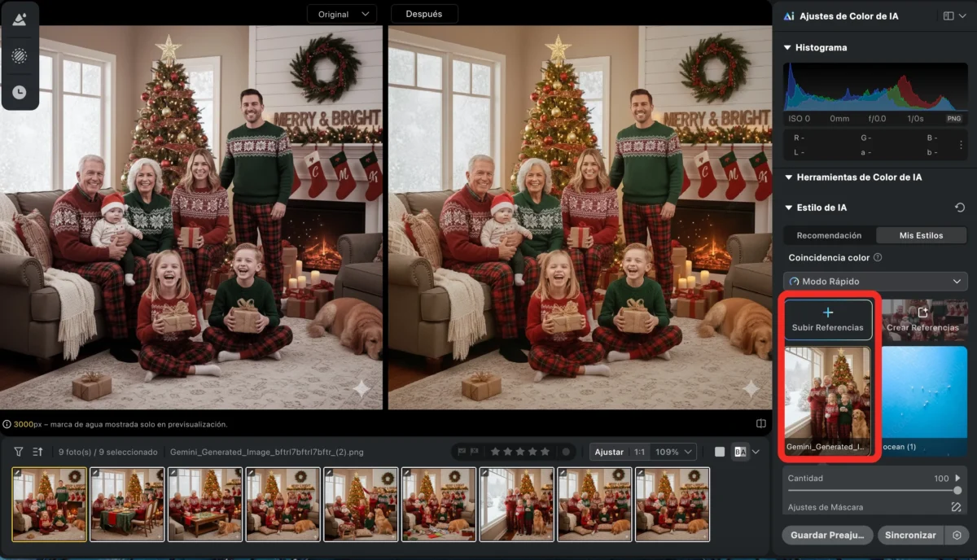The image size is (977, 560).
Task: Toggle the color label circle beside star rating
Action: click(566, 452)
